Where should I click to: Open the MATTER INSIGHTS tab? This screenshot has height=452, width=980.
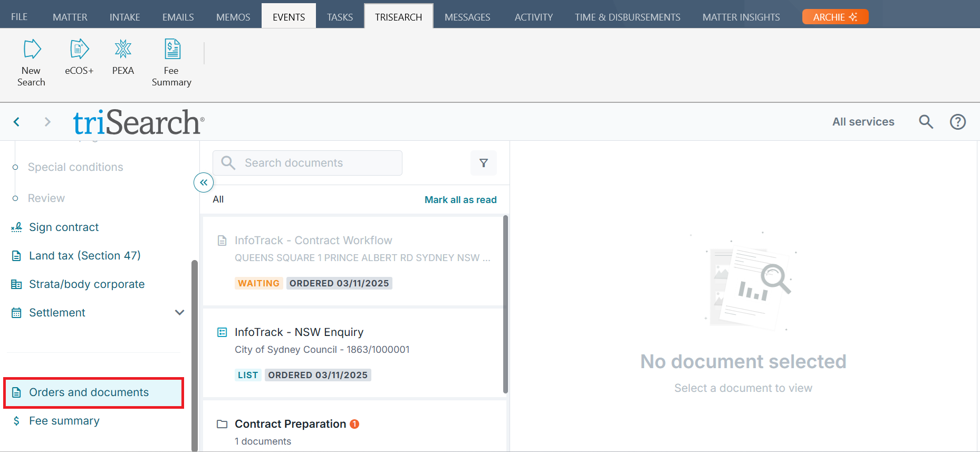741,17
